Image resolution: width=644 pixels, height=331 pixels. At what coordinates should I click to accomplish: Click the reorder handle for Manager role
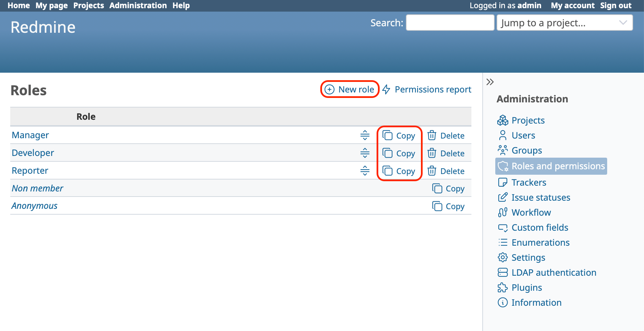365,135
